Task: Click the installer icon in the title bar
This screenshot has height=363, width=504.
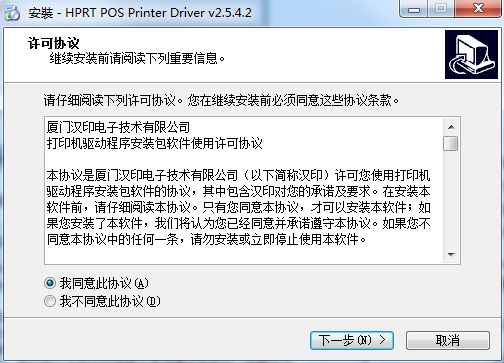Action: point(12,13)
